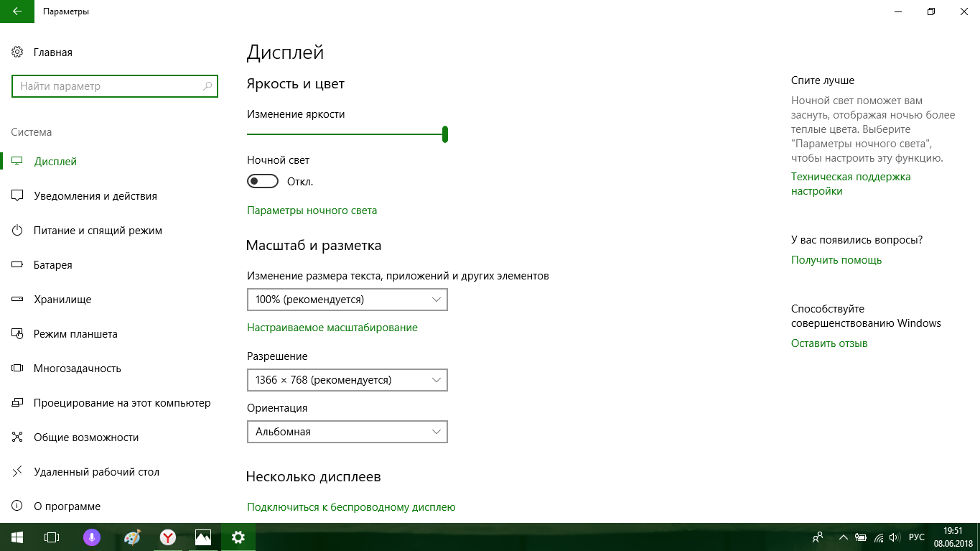The width and height of the screenshot is (980, 551).
Task: Click the brightness slider handle
Action: [x=445, y=134]
